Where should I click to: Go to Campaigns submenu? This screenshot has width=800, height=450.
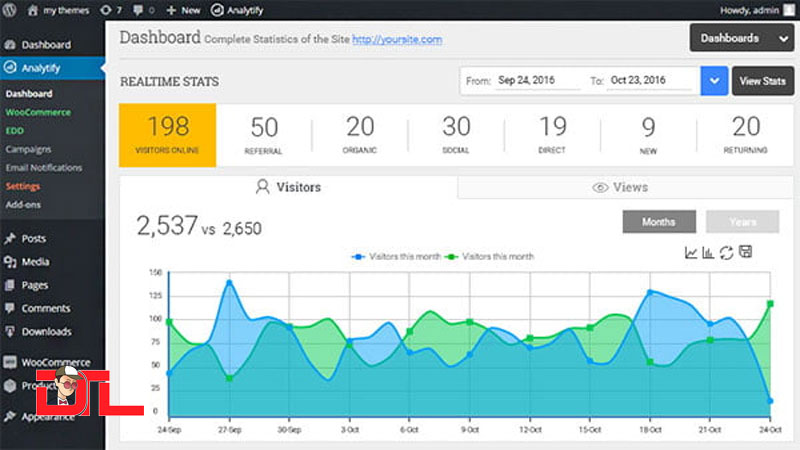[x=28, y=149]
